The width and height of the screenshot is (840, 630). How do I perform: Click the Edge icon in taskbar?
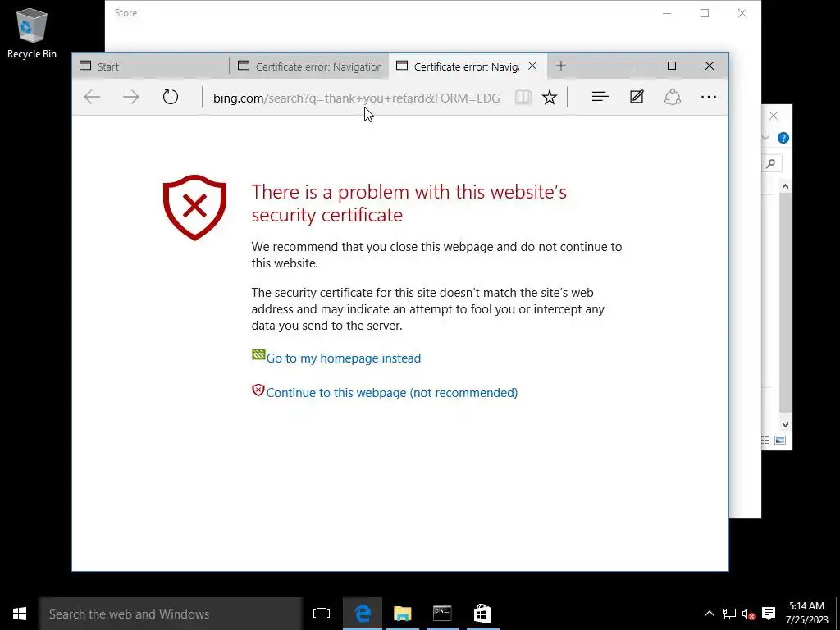(363, 614)
